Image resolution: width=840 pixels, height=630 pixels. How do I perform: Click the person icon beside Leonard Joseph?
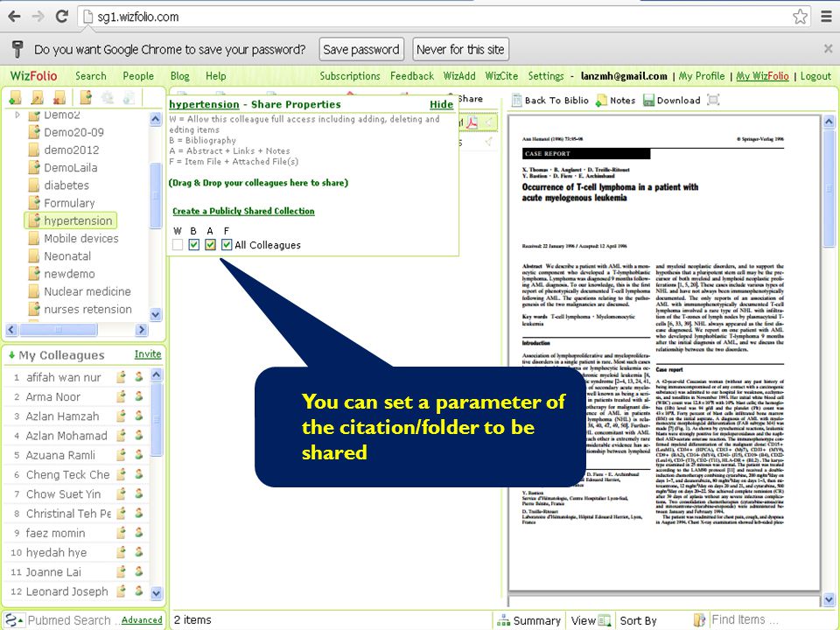pyautogui.click(x=139, y=591)
